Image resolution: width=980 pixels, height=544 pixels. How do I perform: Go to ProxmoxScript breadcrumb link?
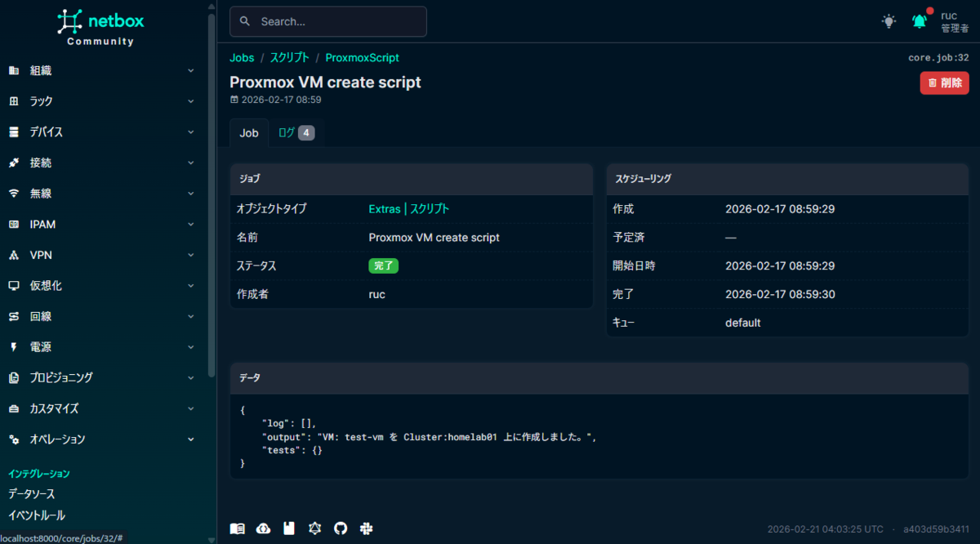tap(363, 58)
